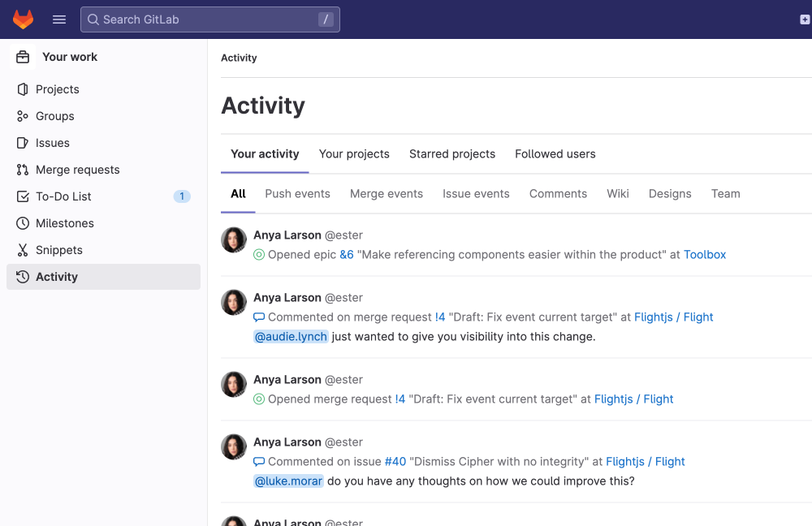The height and width of the screenshot is (526, 812).
Task: Filter activity by Comments
Action: tap(558, 194)
